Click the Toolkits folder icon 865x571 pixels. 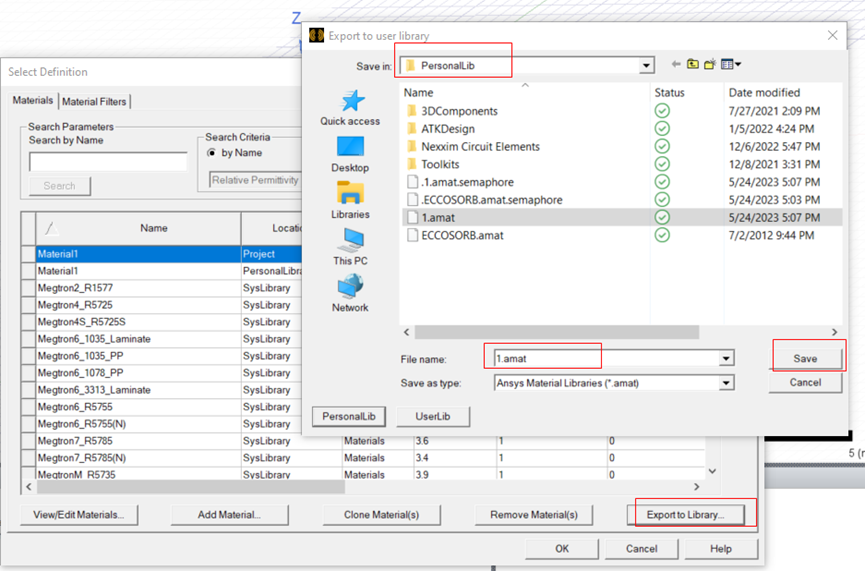coord(412,164)
